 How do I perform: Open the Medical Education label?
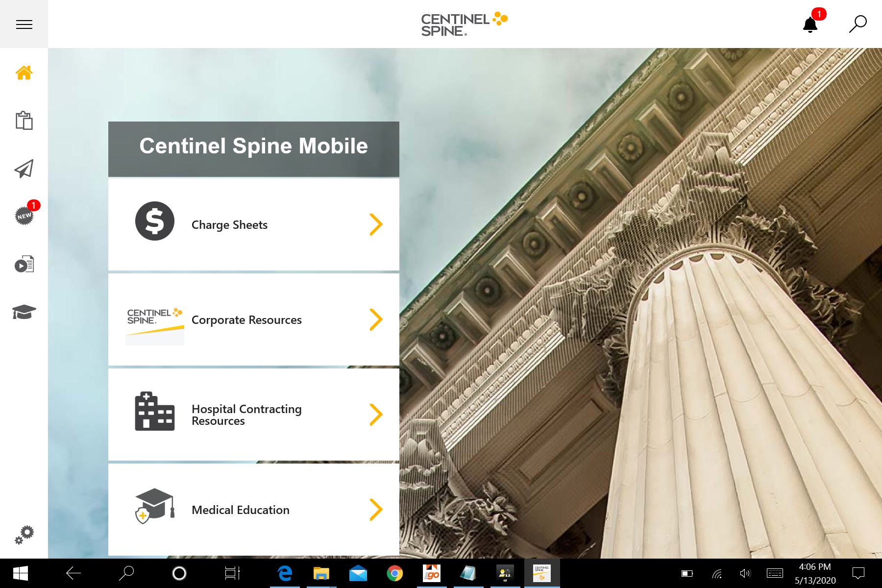(x=241, y=510)
